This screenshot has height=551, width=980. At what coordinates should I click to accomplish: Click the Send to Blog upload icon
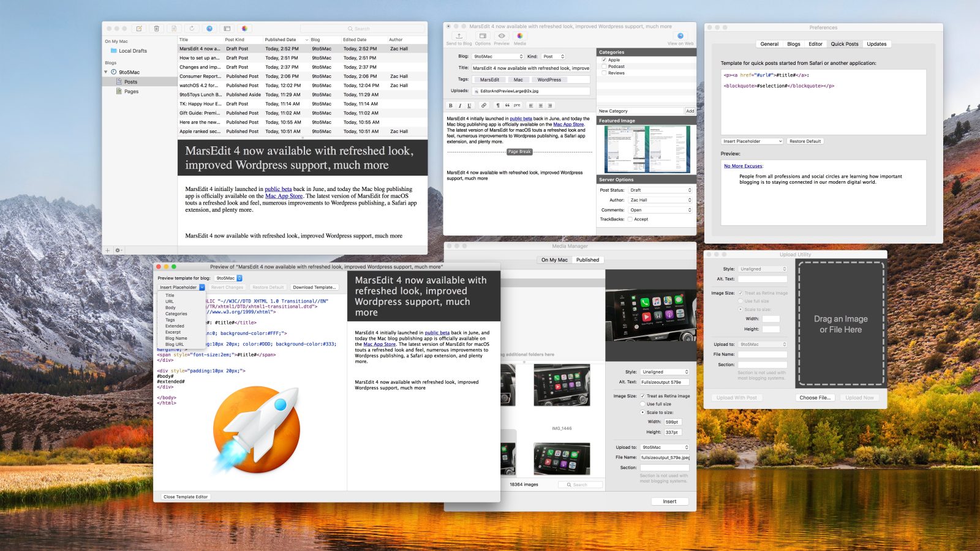tap(459, 36)
